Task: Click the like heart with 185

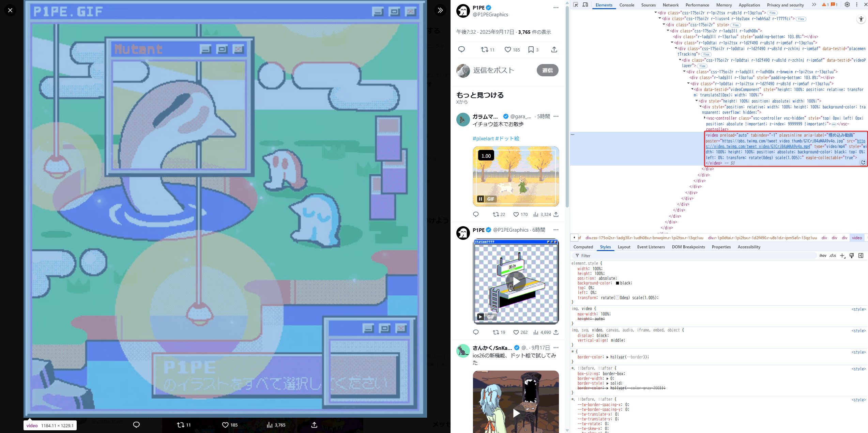Action: pyautogui.click(x=508, y=50)
